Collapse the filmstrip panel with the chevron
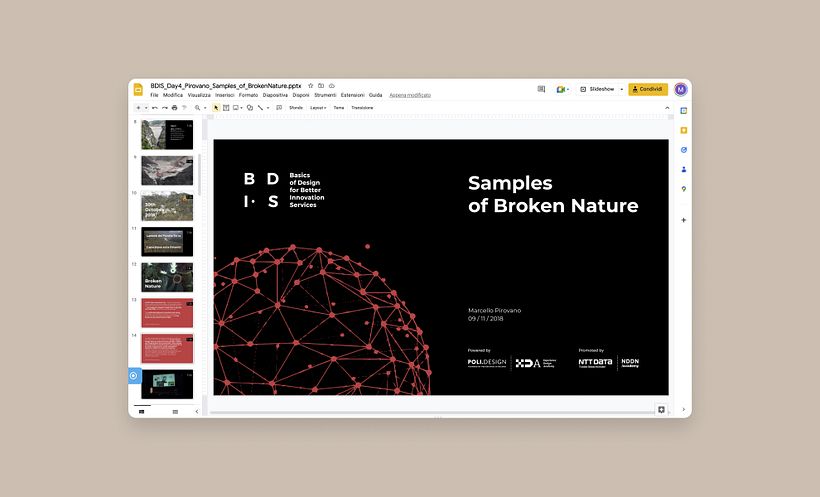The image size is (820, 497). point(197,412)
